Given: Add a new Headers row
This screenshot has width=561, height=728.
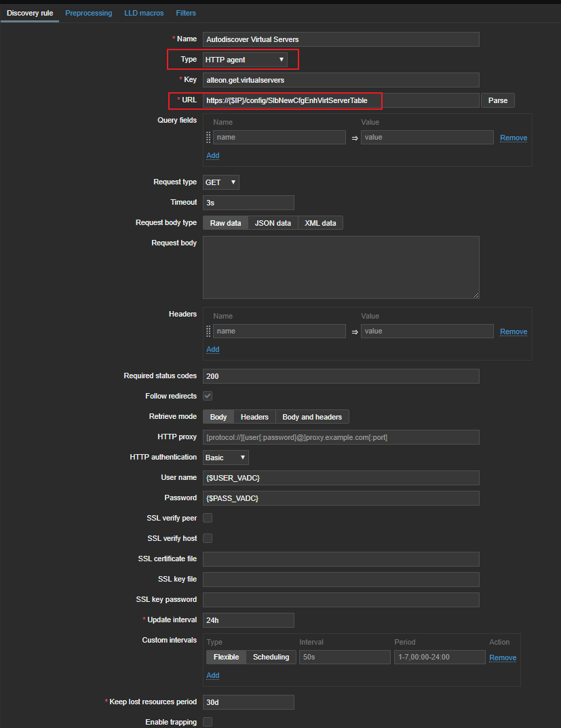Looking at the screenshot, I should tap(212, 349).
